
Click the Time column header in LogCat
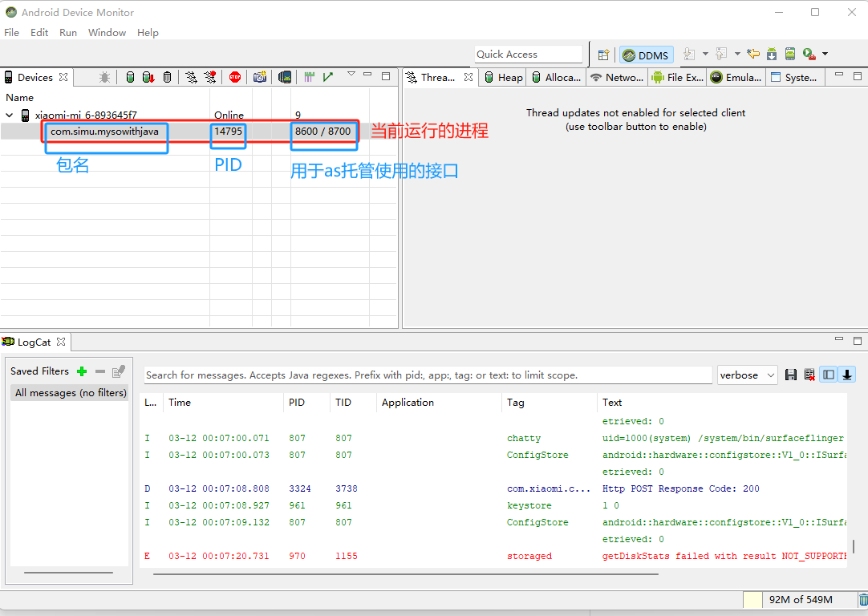(224, 403)
